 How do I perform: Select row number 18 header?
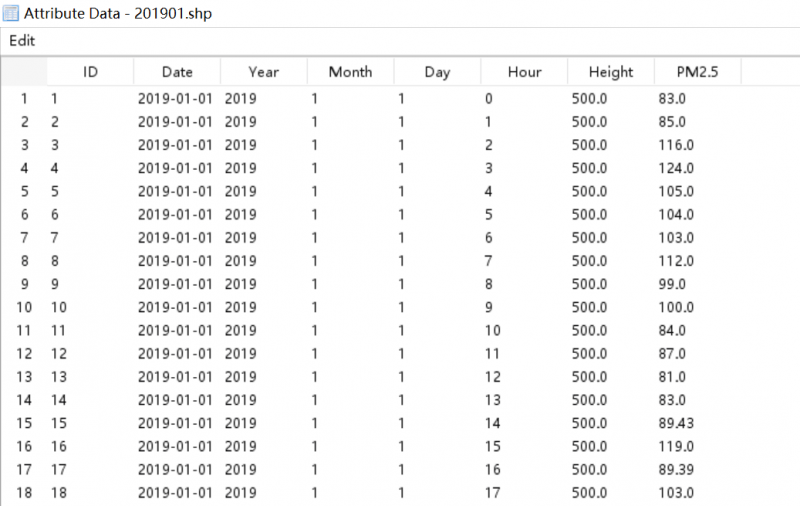click(24, 492)
